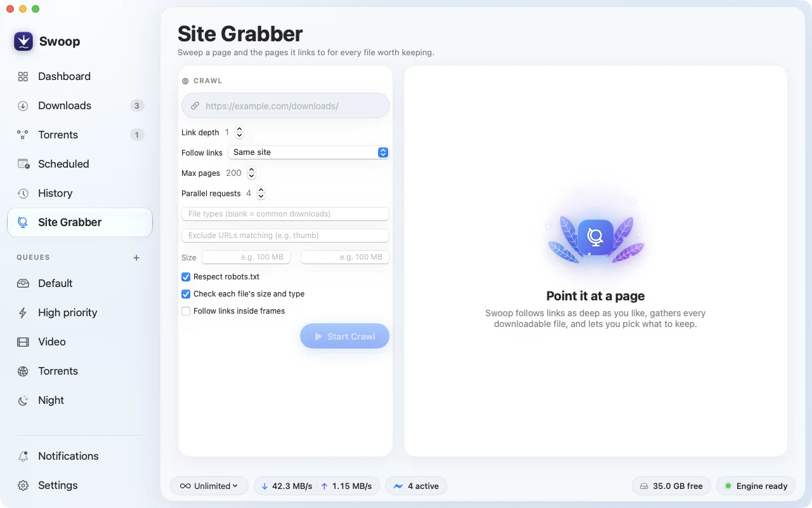Click the Start Crawl button
This screenshot has width=812, height=508.
tap(344, 337)
